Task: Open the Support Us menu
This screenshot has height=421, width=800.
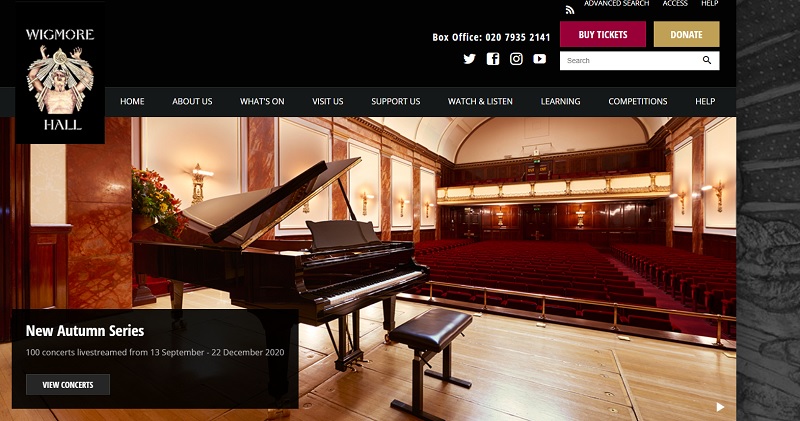Action: pyautogui.click(x=396, y=102)
